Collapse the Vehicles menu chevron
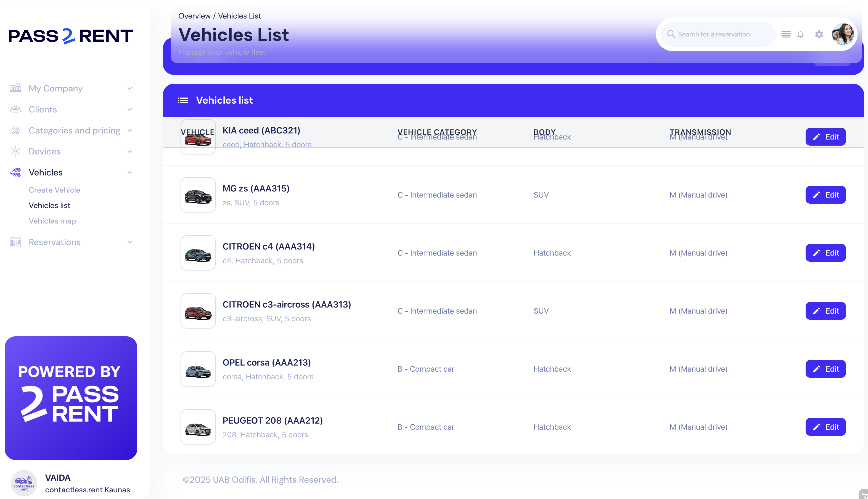The image size is (868, 499). (x=130, y=172)
